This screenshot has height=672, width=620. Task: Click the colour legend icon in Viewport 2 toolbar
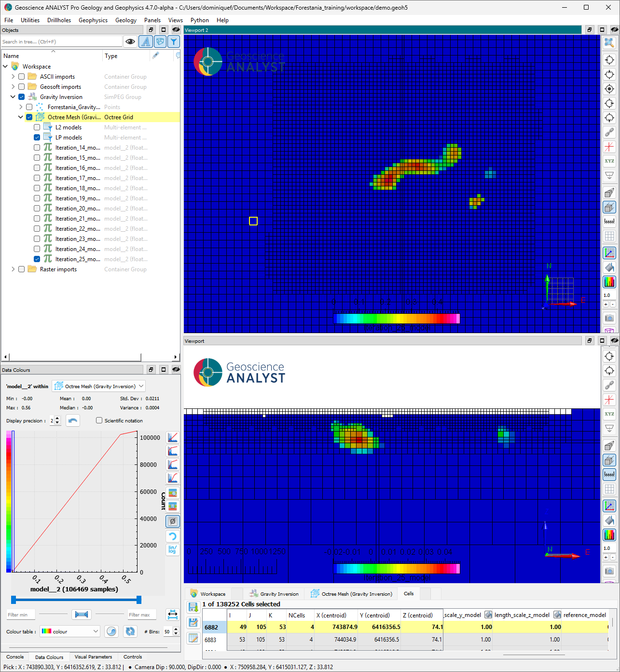tap(609, 282)
